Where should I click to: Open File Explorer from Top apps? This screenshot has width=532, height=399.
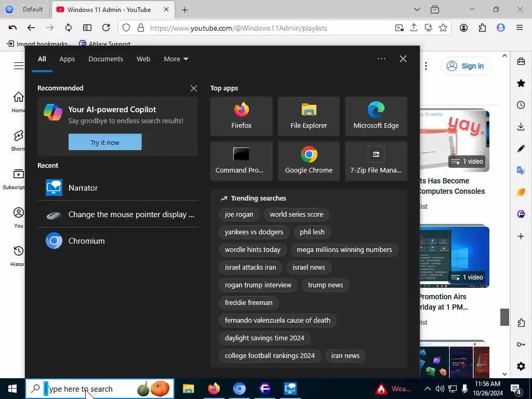pos(309,116)
